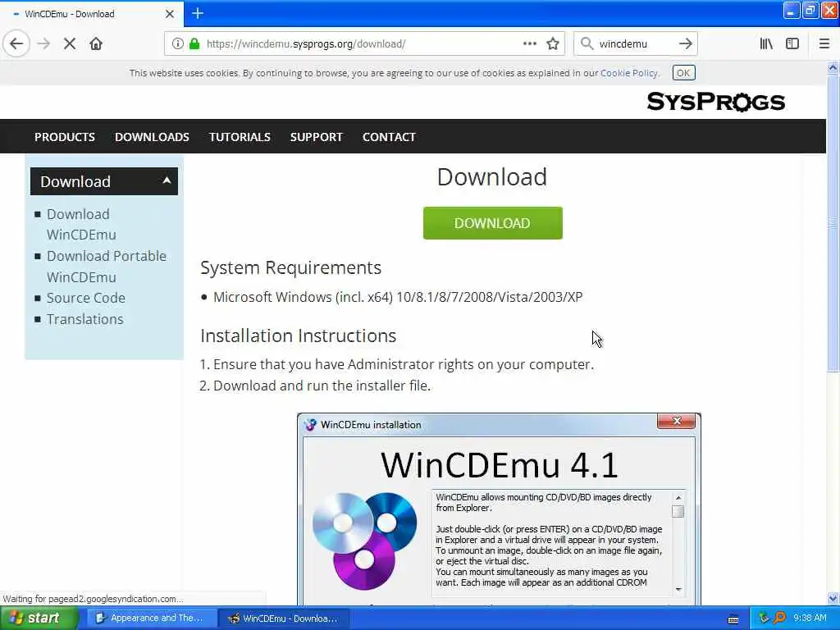The image size is (840, 630).
Task: Click the language bar keyboard icon in taskbar
Action: point(733,619)
